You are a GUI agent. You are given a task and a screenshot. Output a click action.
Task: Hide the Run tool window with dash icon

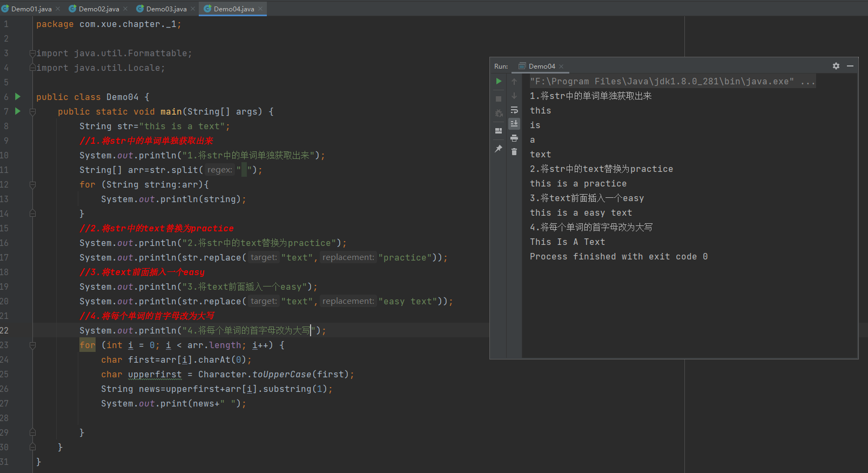[x=850, y=66]
